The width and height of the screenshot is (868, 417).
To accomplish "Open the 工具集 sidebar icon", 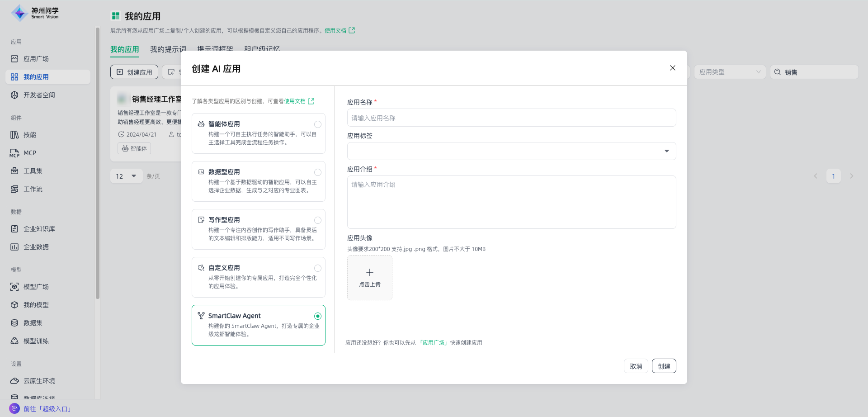I will [x=14, y=171].
